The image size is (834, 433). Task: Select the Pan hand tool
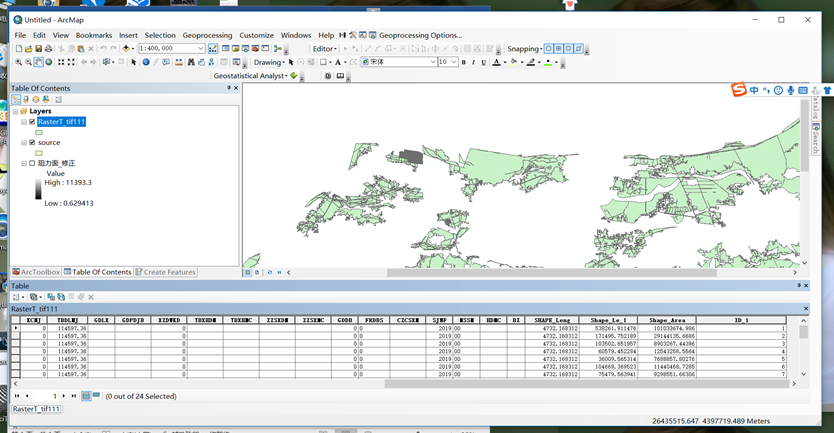(38, 62)
